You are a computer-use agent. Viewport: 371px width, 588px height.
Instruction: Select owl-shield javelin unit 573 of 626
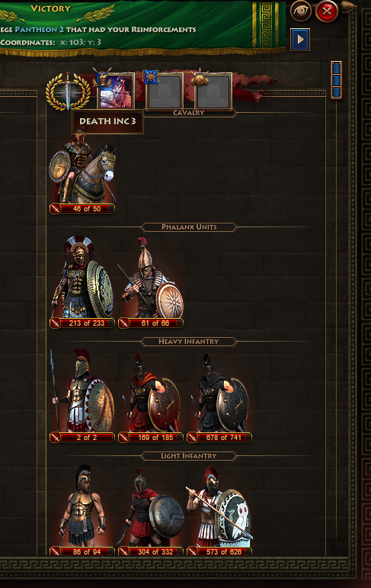click(219, 511)
